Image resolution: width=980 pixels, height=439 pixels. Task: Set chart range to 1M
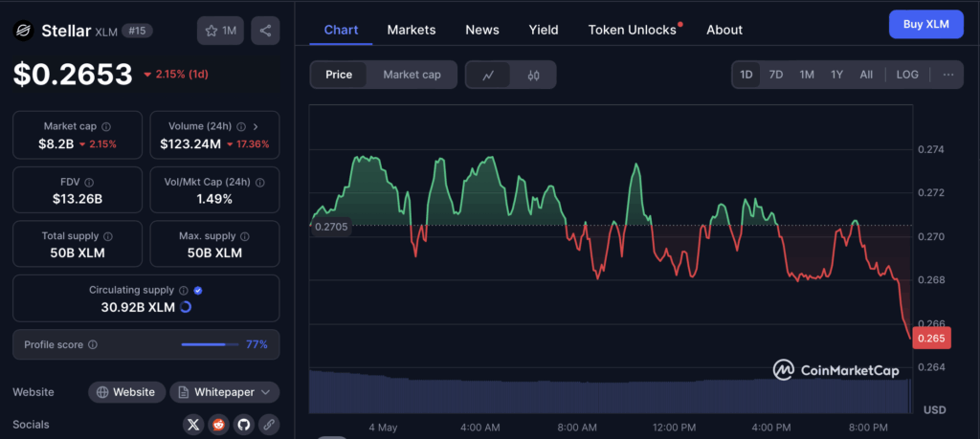807,75
